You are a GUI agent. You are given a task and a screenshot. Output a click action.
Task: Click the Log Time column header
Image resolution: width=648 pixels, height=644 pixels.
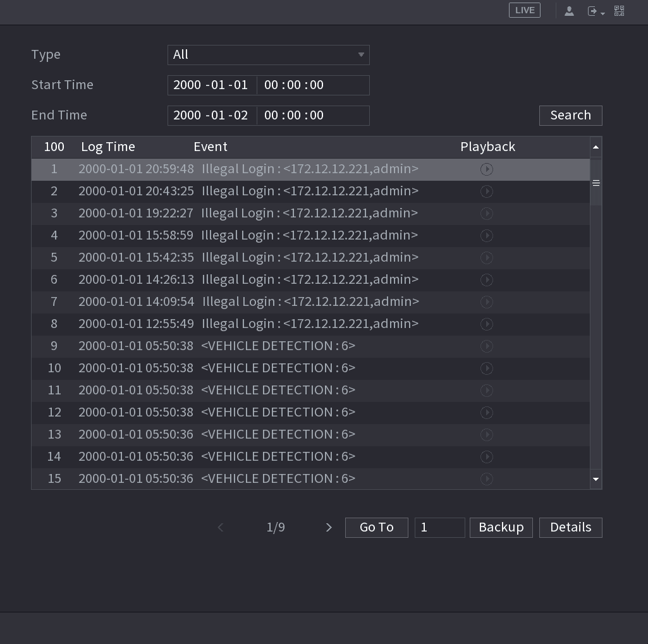(x=108, y=147)
